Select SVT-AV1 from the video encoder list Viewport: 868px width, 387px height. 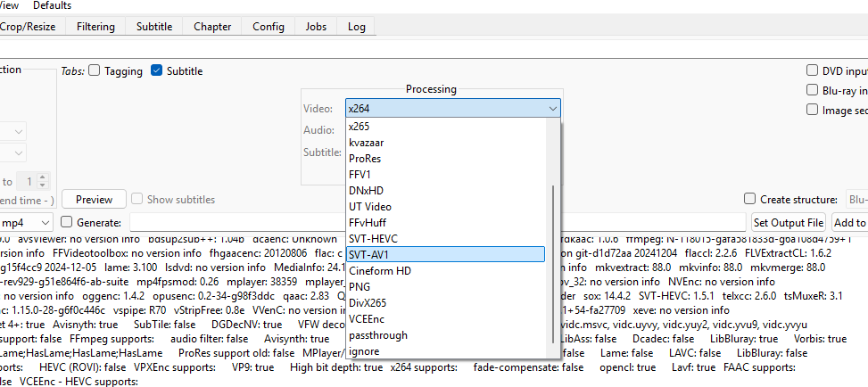[445, 254]
